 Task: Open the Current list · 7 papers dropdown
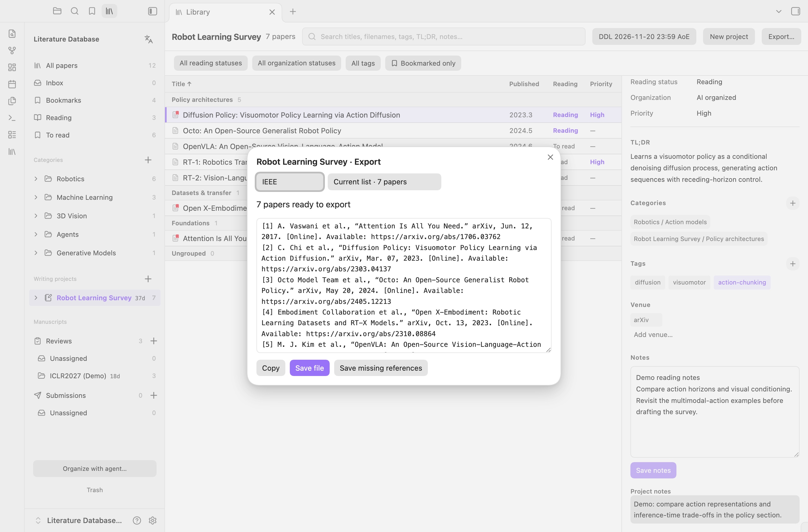coord(384,182)
